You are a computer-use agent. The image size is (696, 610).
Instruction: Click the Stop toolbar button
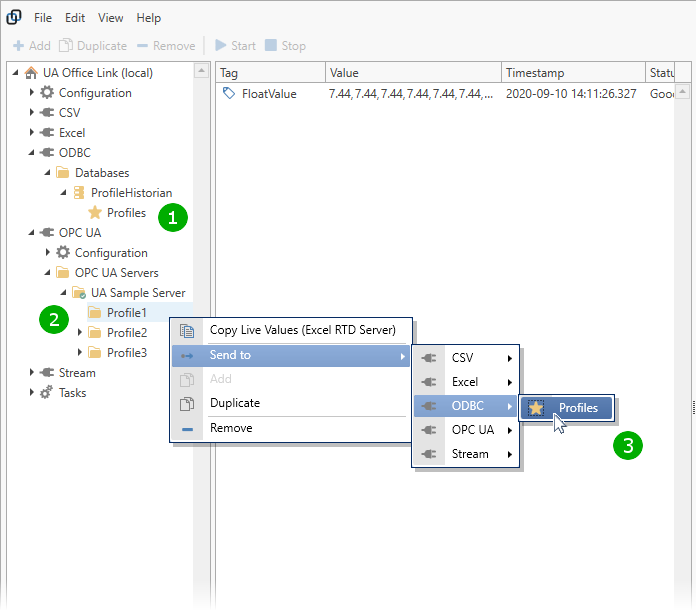point(285,46)
